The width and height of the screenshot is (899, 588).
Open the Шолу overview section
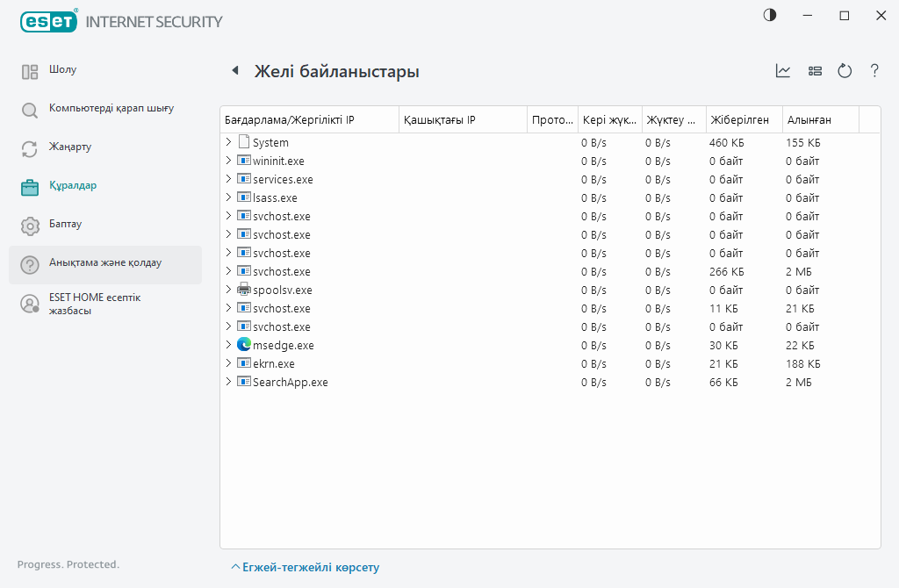coord(63,70)
